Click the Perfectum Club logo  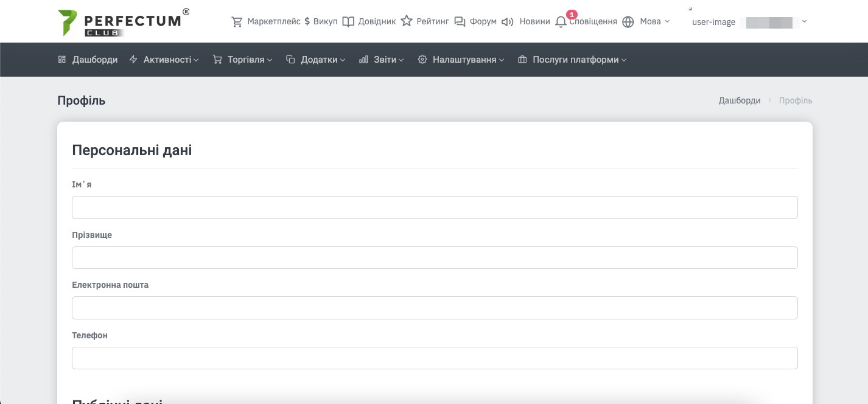tap(123, 22)
